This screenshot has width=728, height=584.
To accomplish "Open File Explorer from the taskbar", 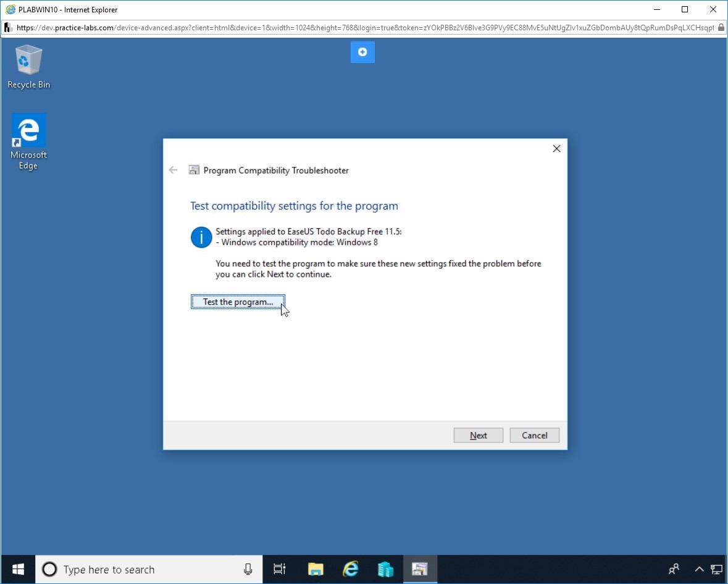I will pos(316,569).
